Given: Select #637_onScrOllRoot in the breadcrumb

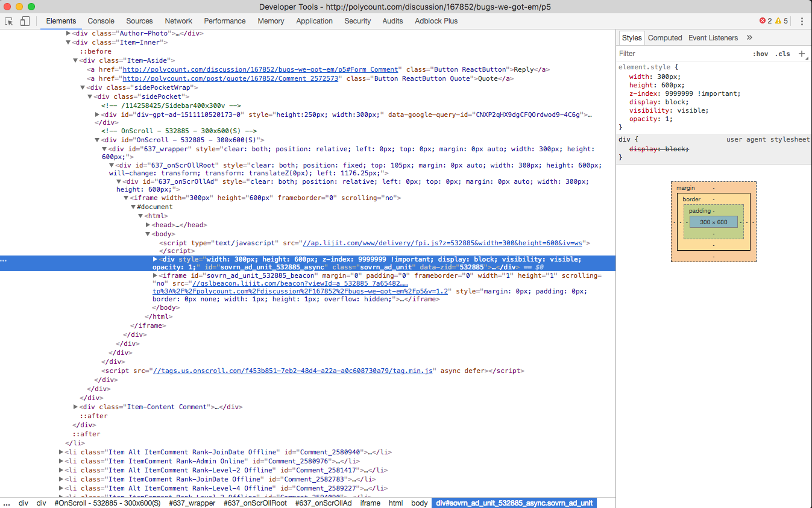Looking at the screenshot, I should (255, 503).
